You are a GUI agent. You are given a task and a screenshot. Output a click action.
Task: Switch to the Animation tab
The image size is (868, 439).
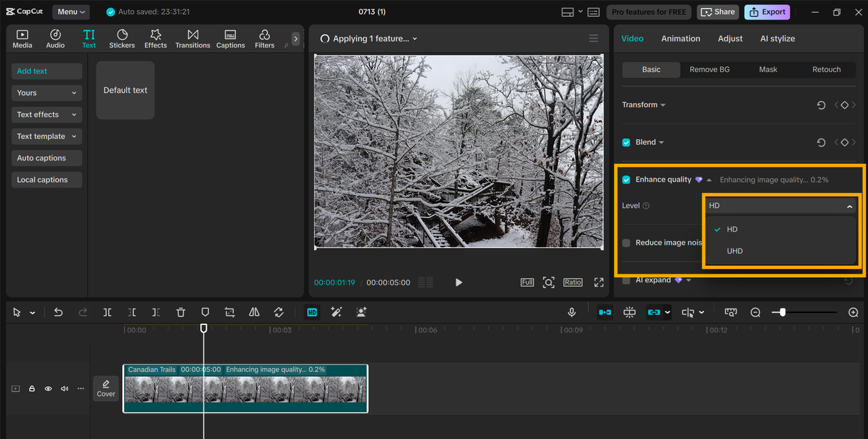coord(680,39)
